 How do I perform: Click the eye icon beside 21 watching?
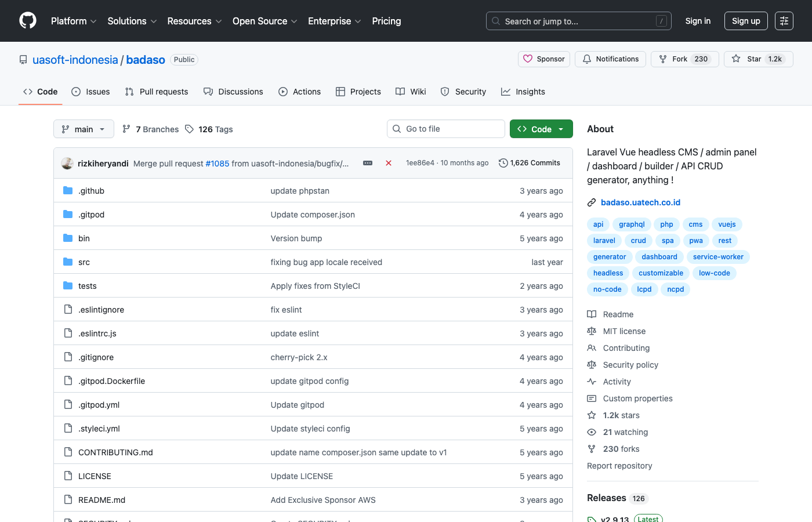[x=592, y=432]
